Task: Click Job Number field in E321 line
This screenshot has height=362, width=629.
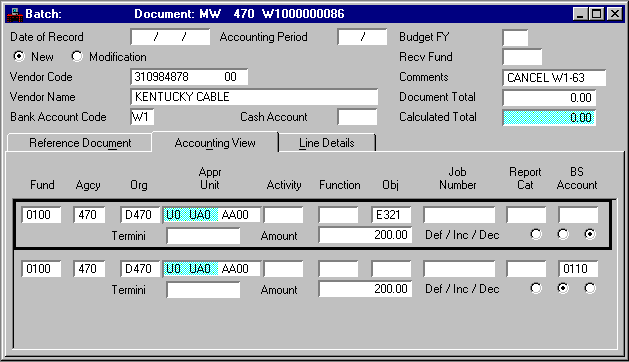Action: [459, 215]
